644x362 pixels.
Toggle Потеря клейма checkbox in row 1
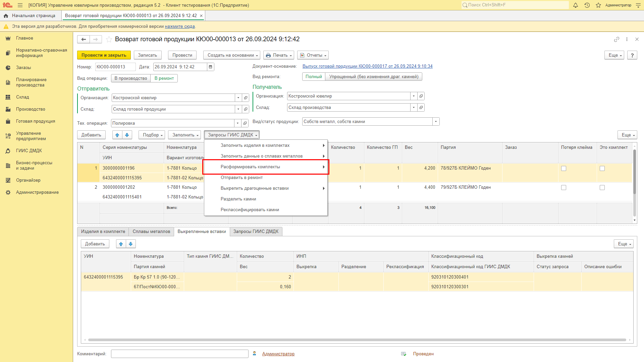(563, 169)
